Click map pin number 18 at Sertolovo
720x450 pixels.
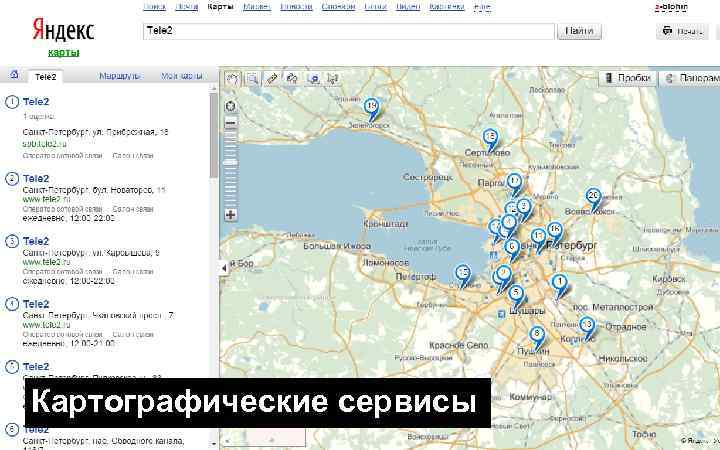[x=490, y=139]
